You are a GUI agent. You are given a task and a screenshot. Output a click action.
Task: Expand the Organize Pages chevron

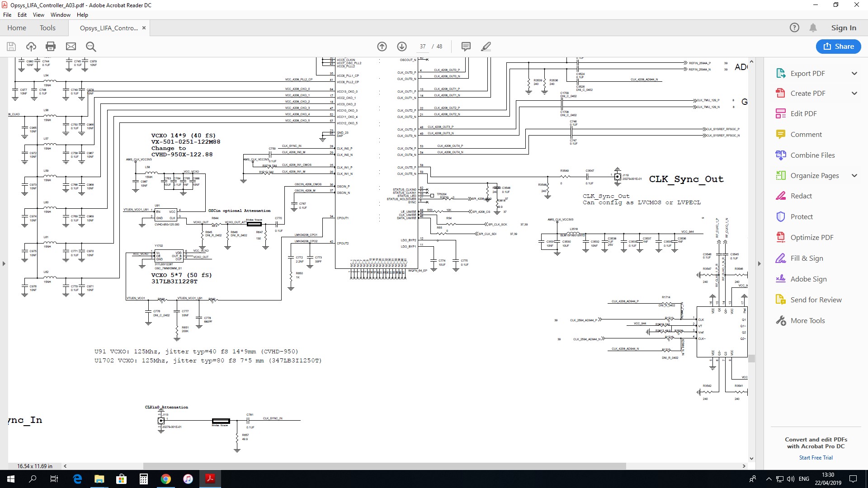(854, 176)
